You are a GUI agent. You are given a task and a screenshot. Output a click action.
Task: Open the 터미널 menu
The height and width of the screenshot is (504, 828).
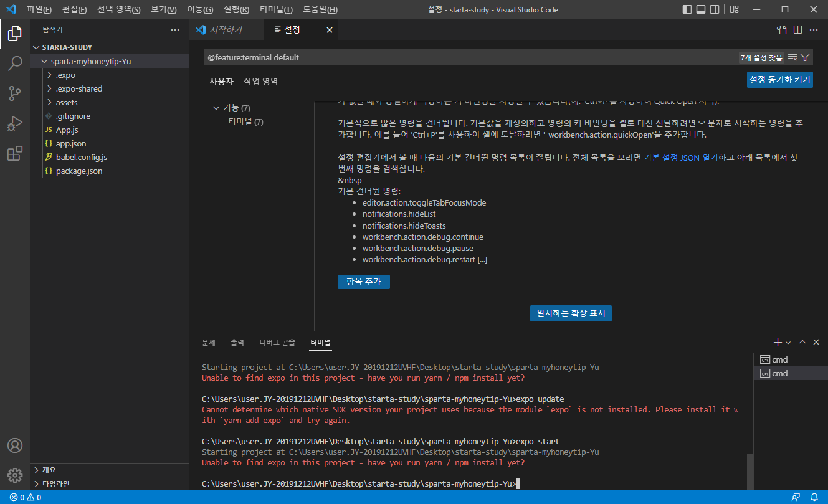point(276,10)
